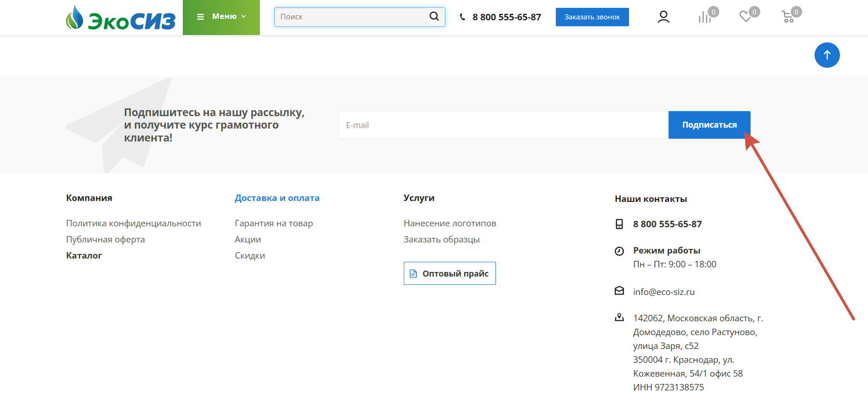
Task: Click the header phone number 8 800 555-65-87
Action: 507,17
